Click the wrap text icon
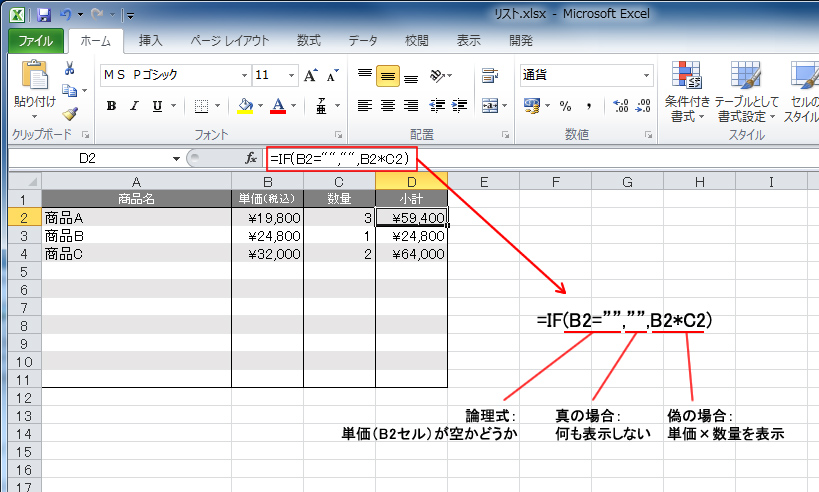 pyautogui.click(x=489, y=76)
